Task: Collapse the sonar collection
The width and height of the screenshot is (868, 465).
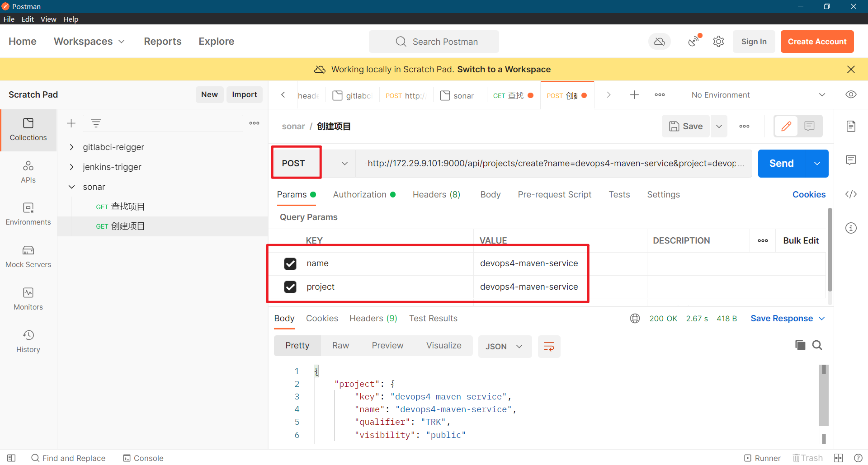Action: click(x=71, y=187)
